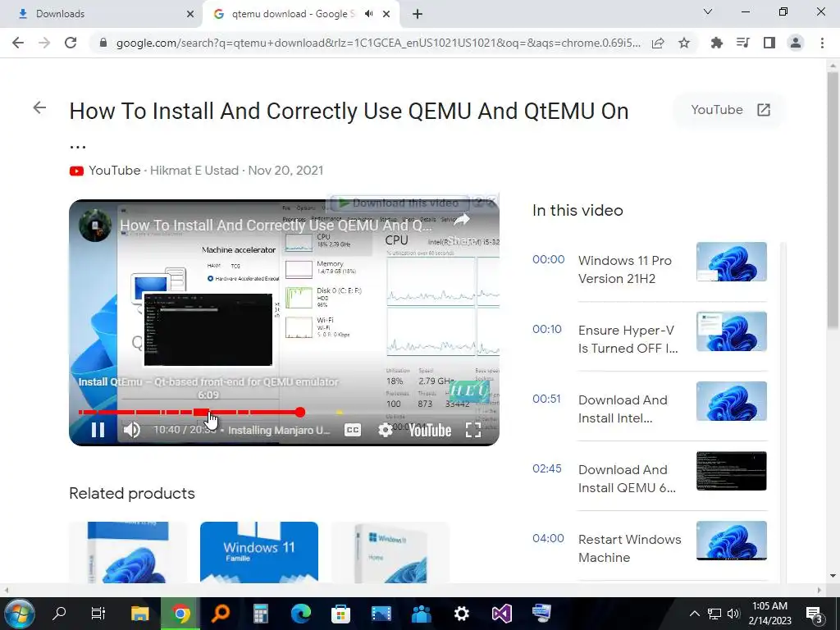Click the In this video panel scrollbar

click(x=783, y=413)
